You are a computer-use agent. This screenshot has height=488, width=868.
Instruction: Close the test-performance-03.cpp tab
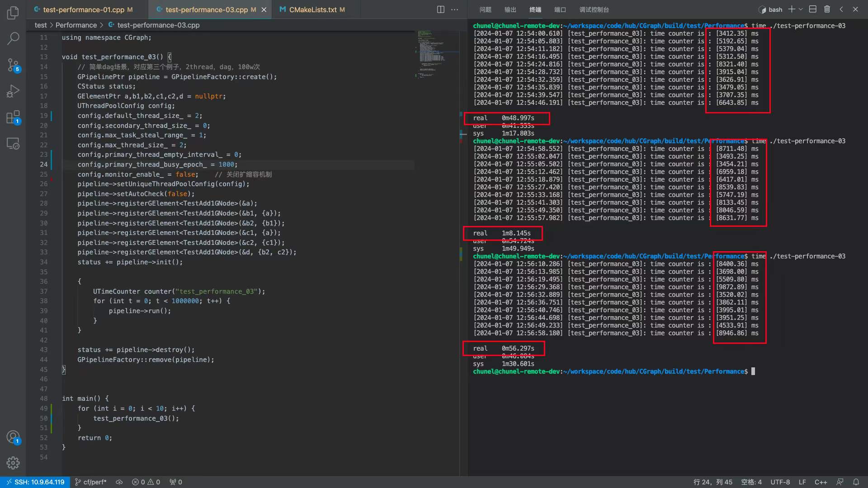click(264, 9)
